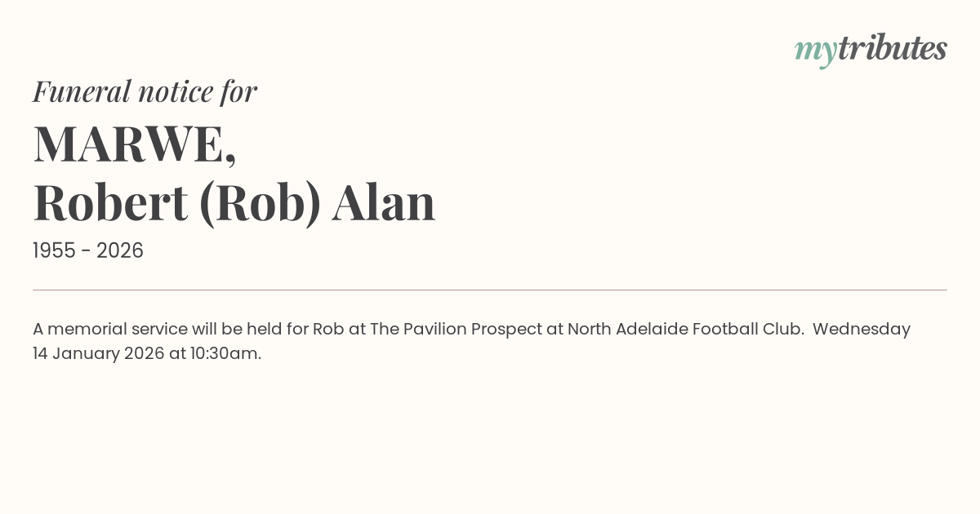Select the "Funeral notice for" heading

tap(145, 91)
